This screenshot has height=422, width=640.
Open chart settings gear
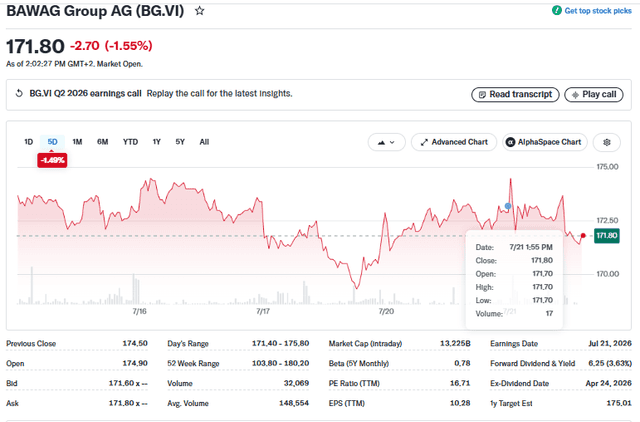[607, 142]
